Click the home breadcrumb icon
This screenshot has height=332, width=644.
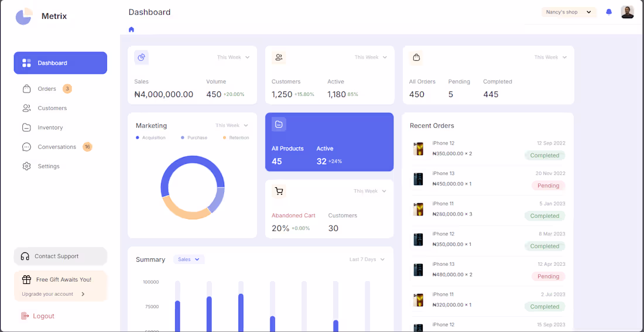[131, 30]
